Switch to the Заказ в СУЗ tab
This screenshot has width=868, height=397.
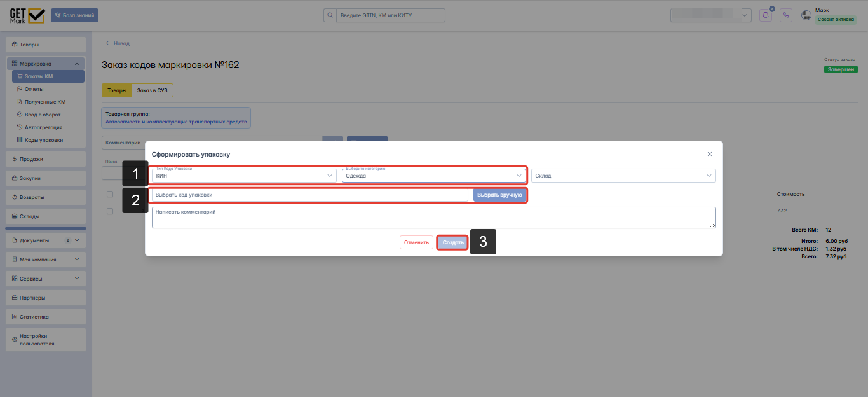(x=153, y=90)
